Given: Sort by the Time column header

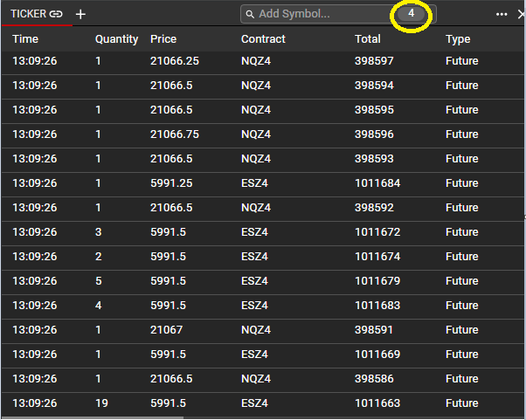Looking at the screenshot, I should 25,39.
